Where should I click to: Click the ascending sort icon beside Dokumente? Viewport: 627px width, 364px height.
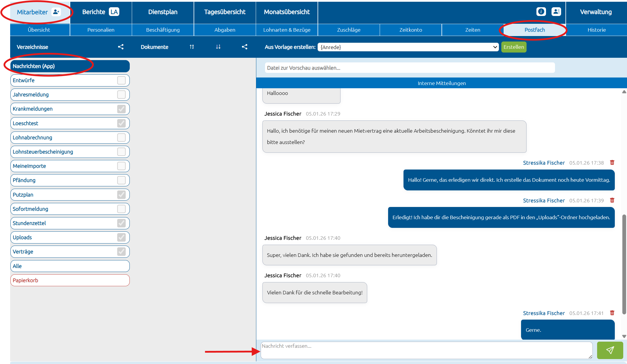click(192, 47)
